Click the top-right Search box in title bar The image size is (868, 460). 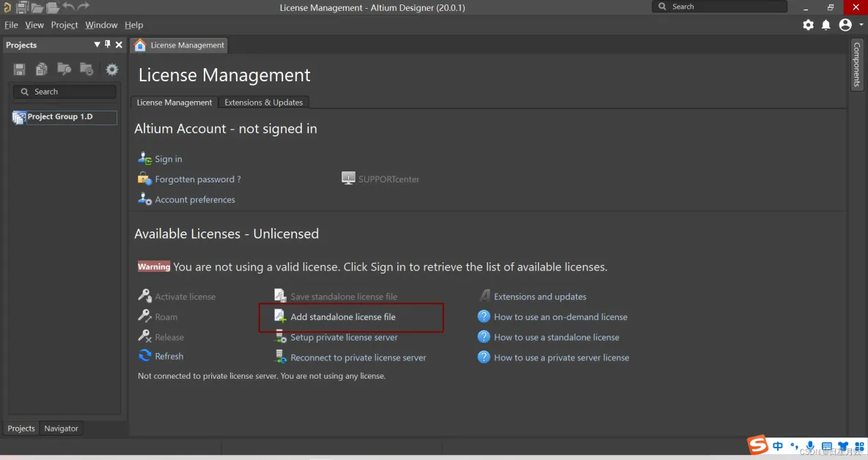pyautogui.click(x=720, y=7)
